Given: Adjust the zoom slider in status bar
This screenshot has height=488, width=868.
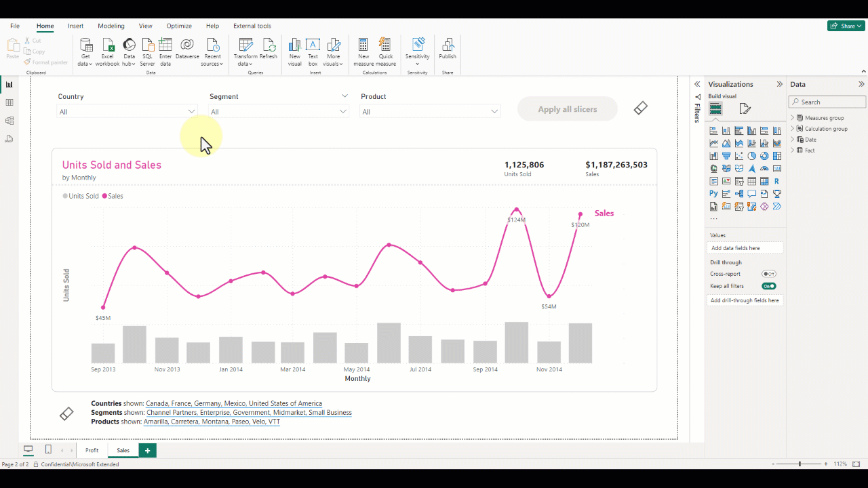Looking at the screenshot, I should [x=800, y=464].
